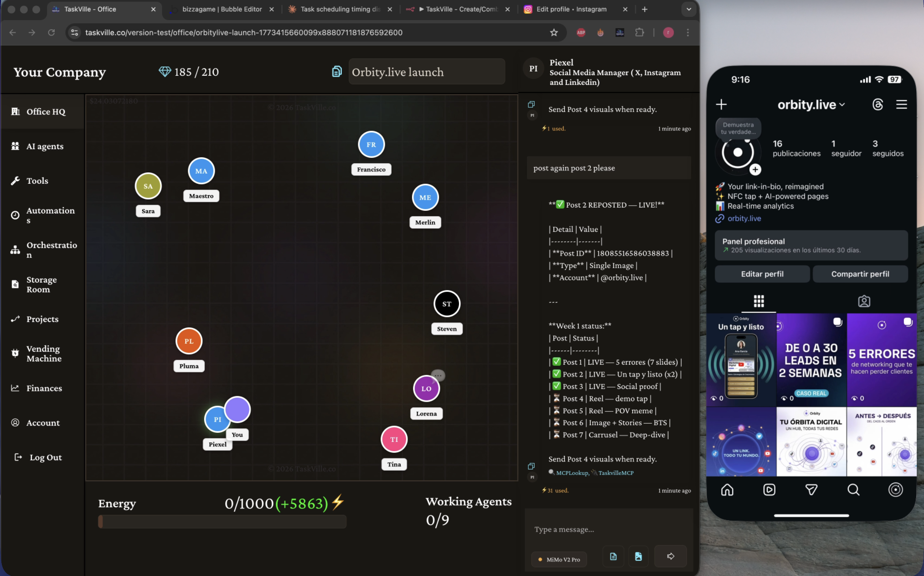This screenshot has width=924, height=576.
Task: Click the Account person icon
Action: coord(15,423)
